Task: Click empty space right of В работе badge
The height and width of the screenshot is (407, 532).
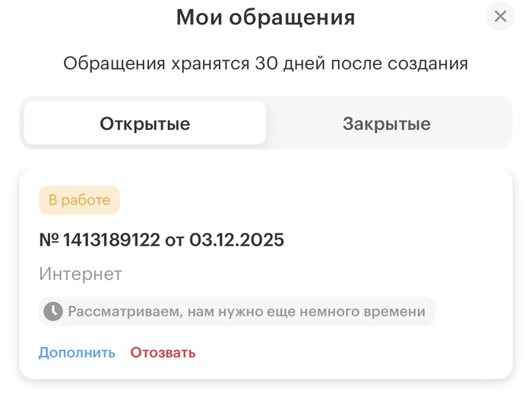Action: click(304, 200)
